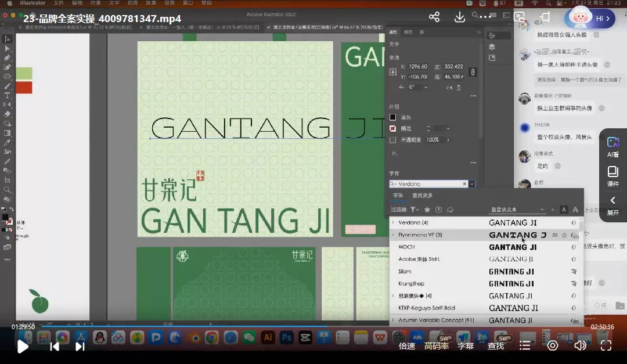The height and width of the screenshot is (364, 627).
Task: Click the flip horizontal icon in Transform
Action: coord(449,87)
